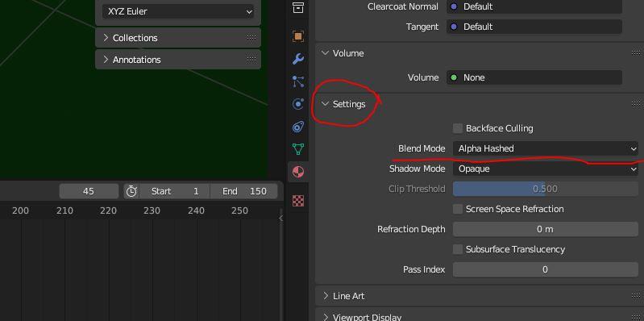Enable Screen Space Refraction checkbox
Viewport: 644px width, 321px height.
(458, 209)
